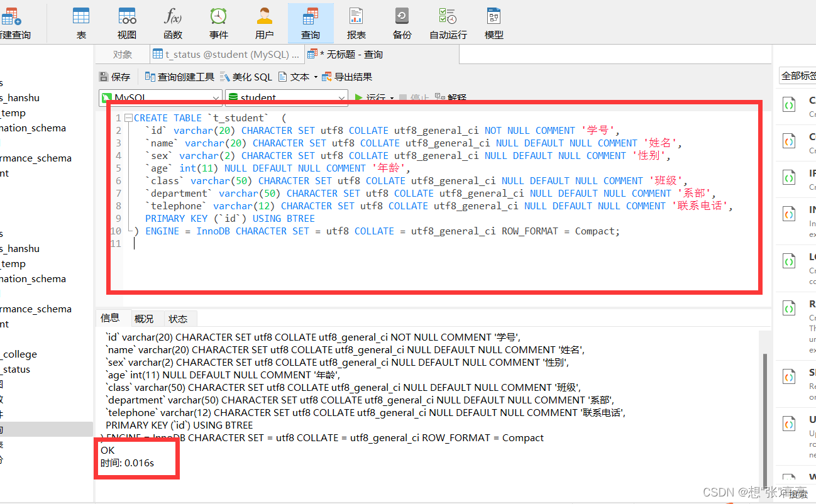Open the 报表 (Report) toolbar icon

tap(356, 23)
